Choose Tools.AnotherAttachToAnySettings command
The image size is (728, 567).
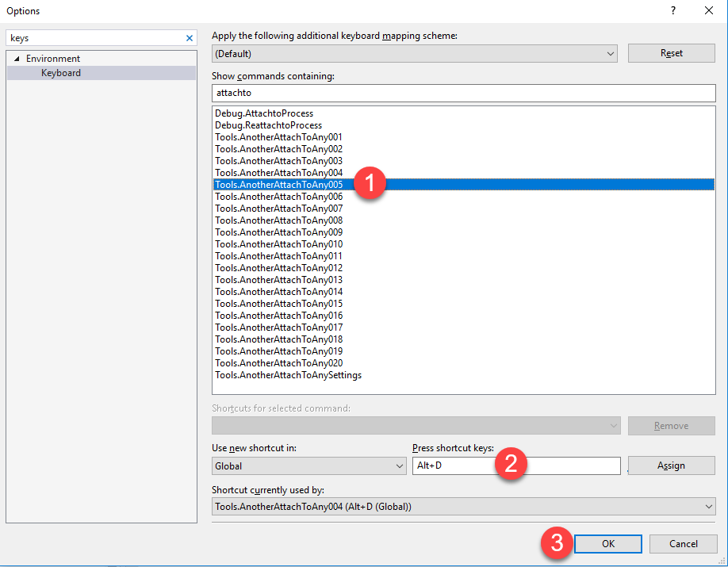288,375
